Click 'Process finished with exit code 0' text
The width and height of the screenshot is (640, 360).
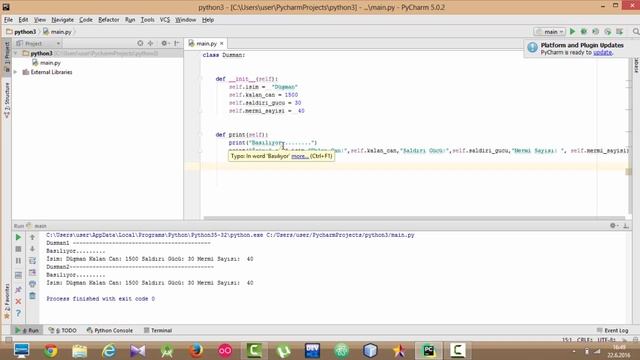(100, 299)
